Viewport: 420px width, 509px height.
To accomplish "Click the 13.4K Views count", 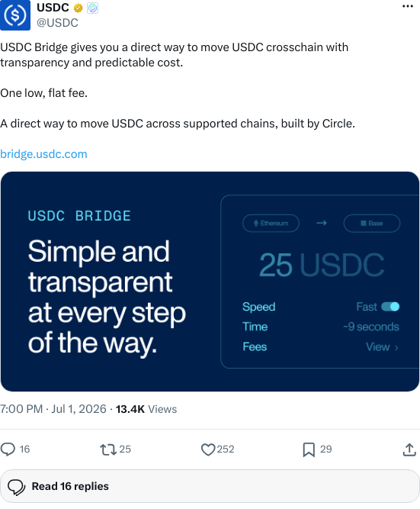I will [x=146, y=409].
